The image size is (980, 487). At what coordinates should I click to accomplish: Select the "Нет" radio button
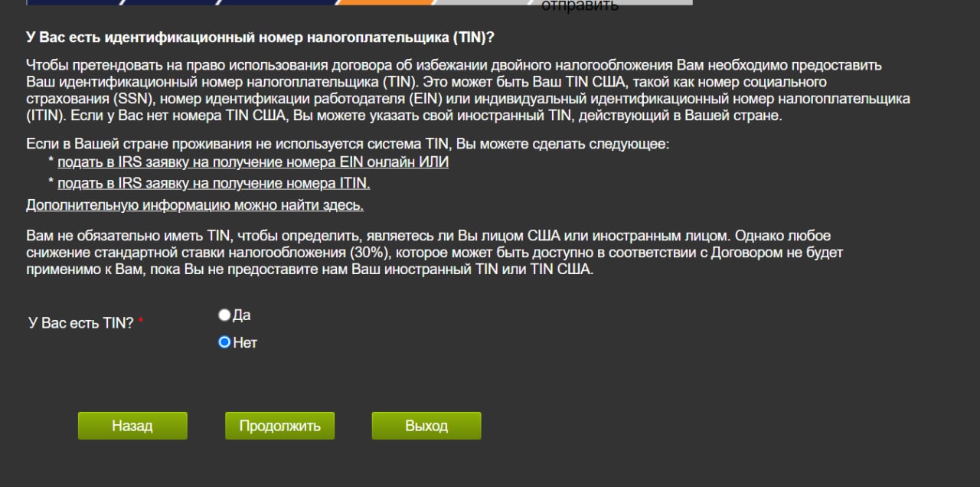[224, 342]
